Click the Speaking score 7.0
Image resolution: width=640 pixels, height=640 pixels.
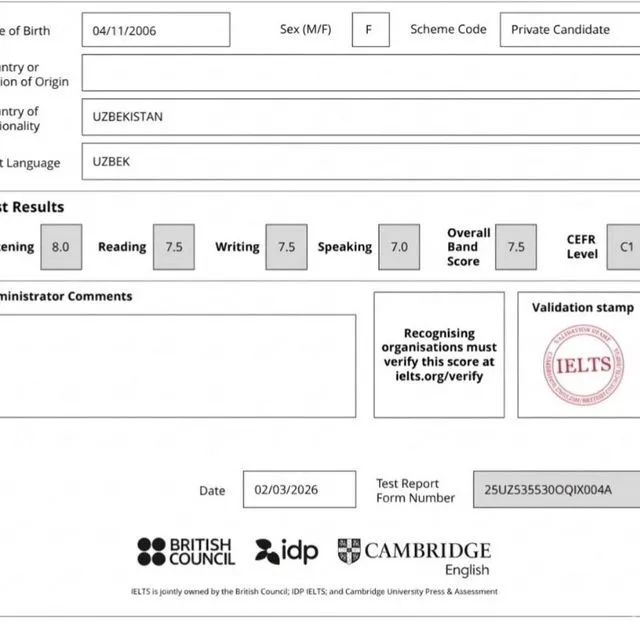pyautogui.click(x=399, y=247)
